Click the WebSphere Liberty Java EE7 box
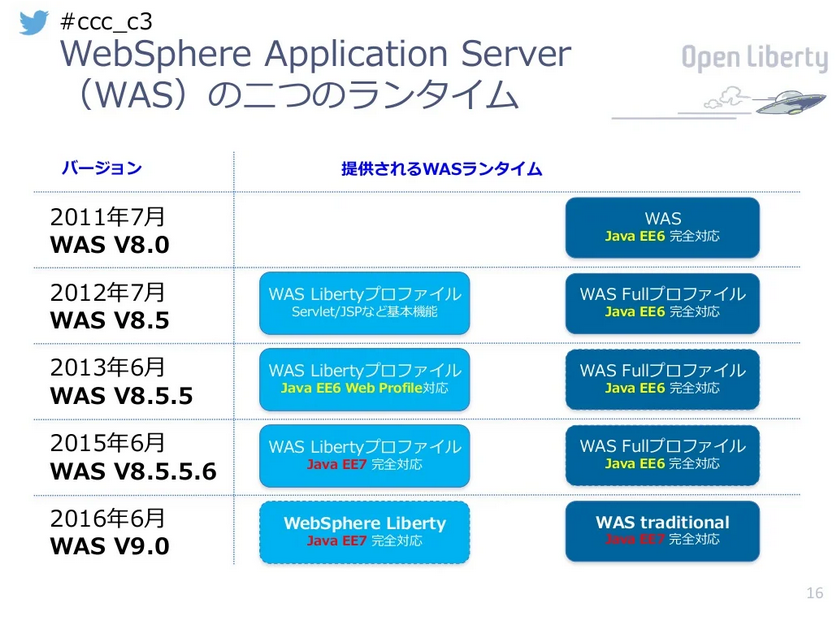Image resolution: width=836 pixels, height=618 pixels. coord(364,531)
